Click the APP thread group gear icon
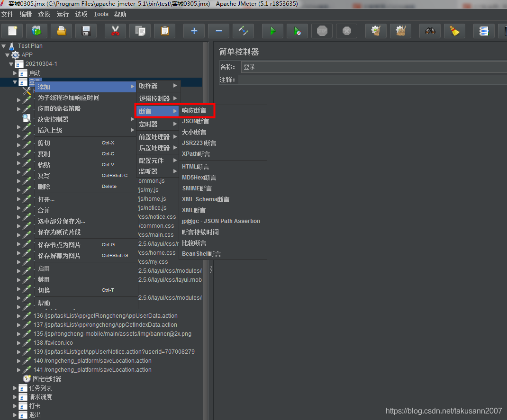This screenshot has width=507, height=420. pyautogui.click(x=16, y=55)
